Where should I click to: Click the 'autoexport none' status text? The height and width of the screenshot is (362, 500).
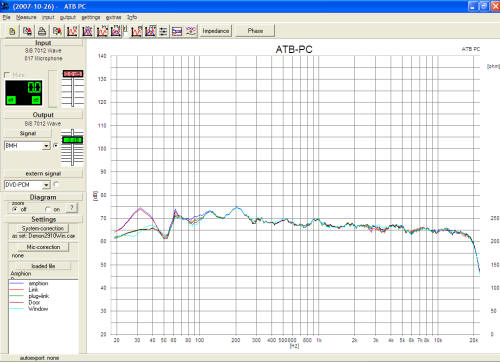point(39,358)
